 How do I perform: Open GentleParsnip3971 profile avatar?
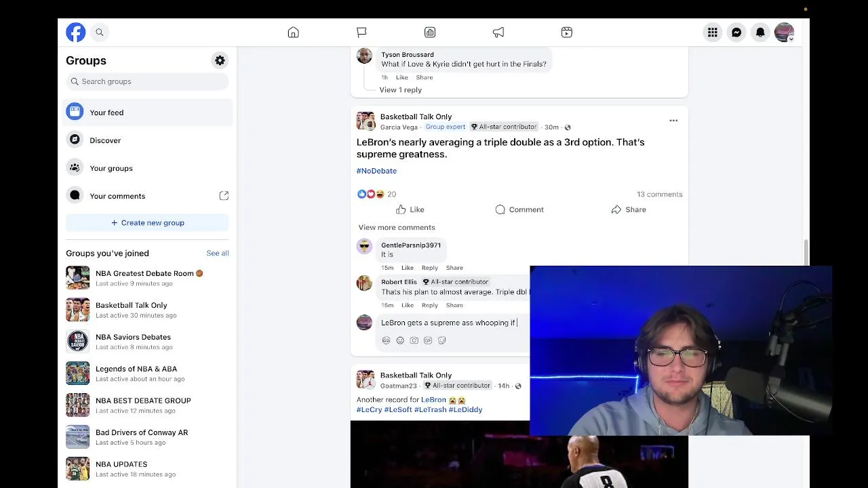click(x=364, y=247)
